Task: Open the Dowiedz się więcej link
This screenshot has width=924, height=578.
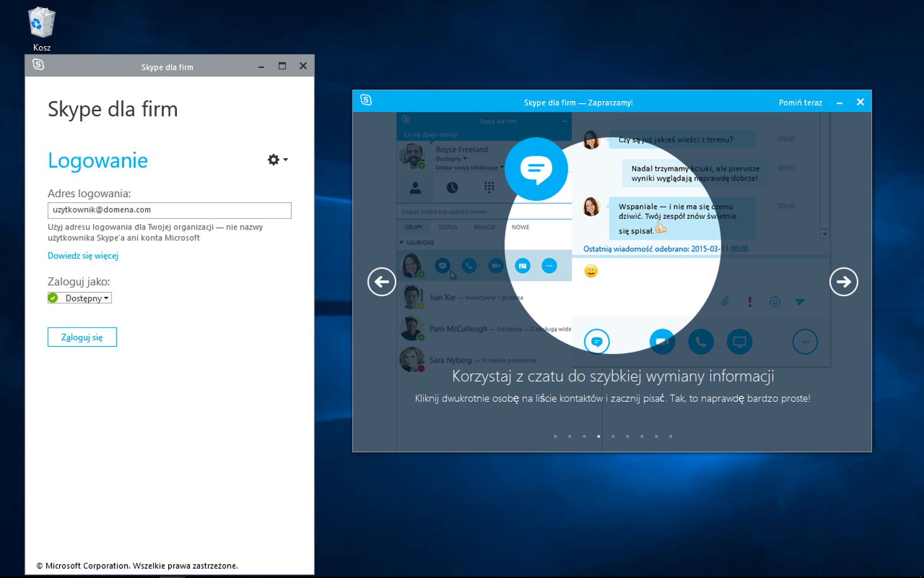Action: pyautogui.click(x=83, y=255)
